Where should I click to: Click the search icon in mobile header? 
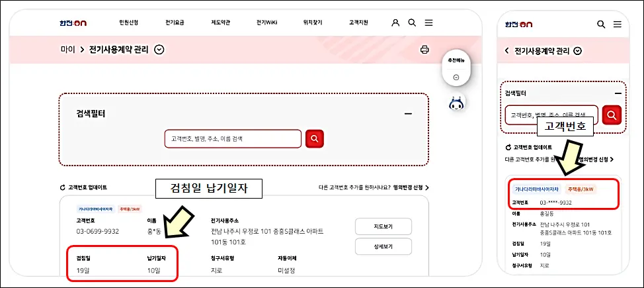coord(601,24)
